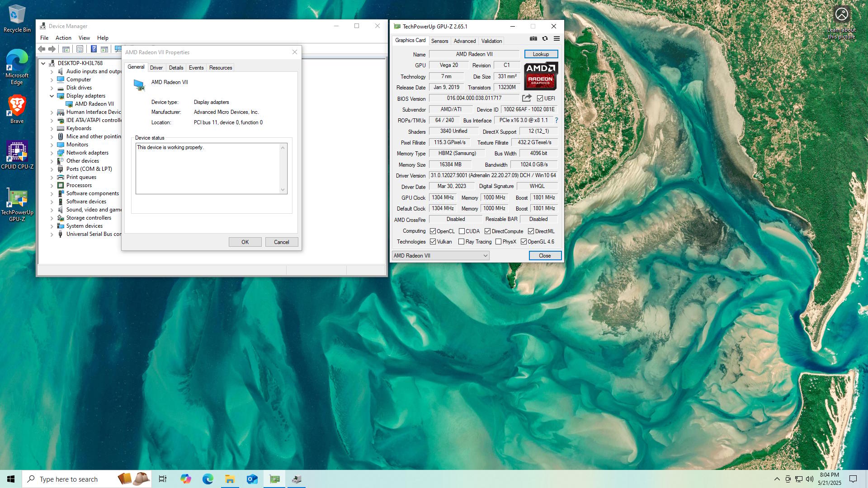868x488 pixels.
Task: Open Task View on the taskbar
Action: 163,479
